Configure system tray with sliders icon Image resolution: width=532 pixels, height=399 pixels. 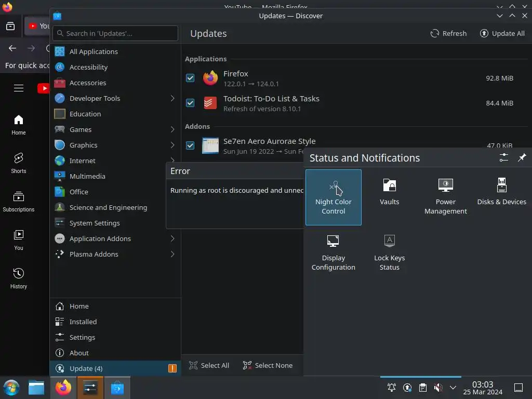click(x=503, y=158)
